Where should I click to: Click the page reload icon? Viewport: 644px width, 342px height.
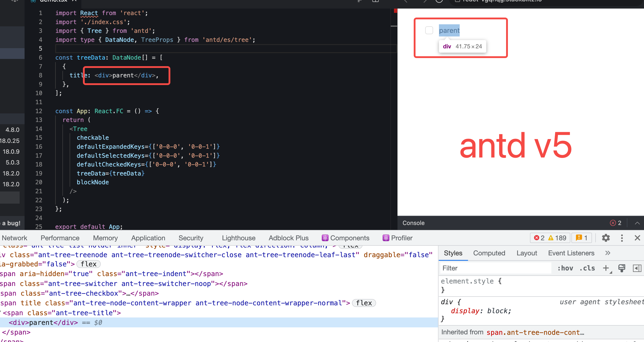[x=439, y=1]
